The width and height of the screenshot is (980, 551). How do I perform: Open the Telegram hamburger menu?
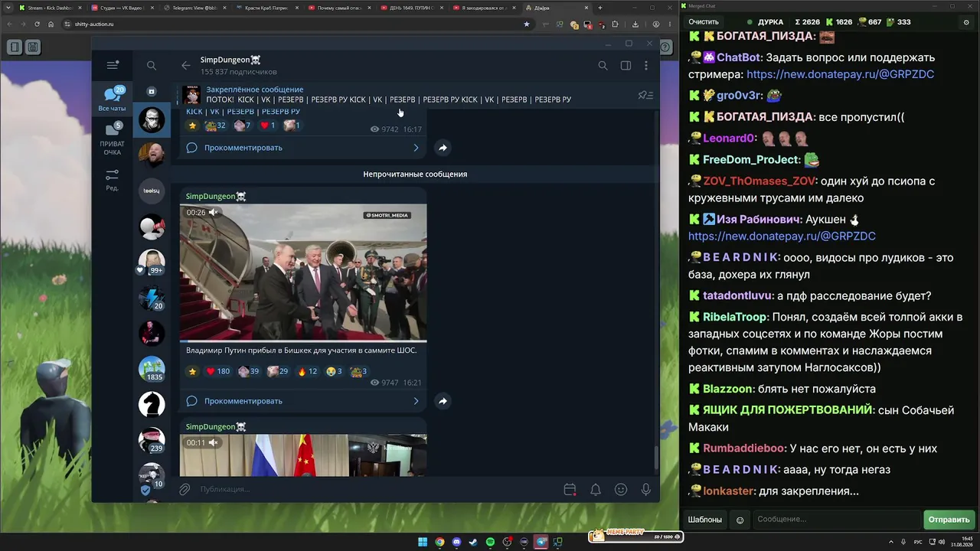point(113,65)
